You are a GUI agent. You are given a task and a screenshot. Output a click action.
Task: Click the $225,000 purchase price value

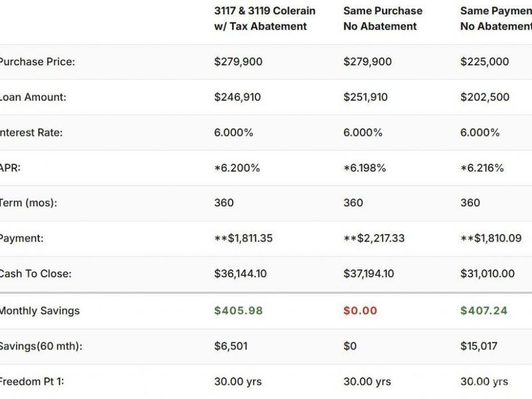pyautogui.click(x=485, y=62)
